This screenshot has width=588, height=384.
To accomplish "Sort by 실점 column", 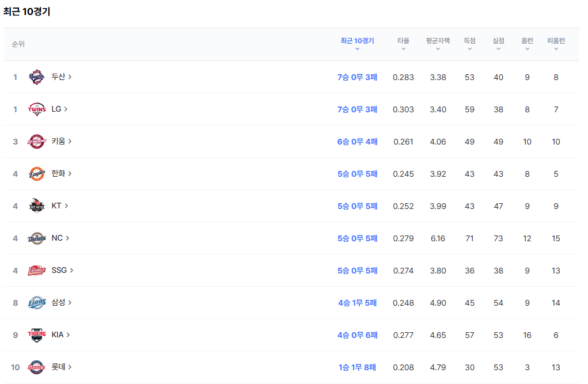I will point(498,44).
